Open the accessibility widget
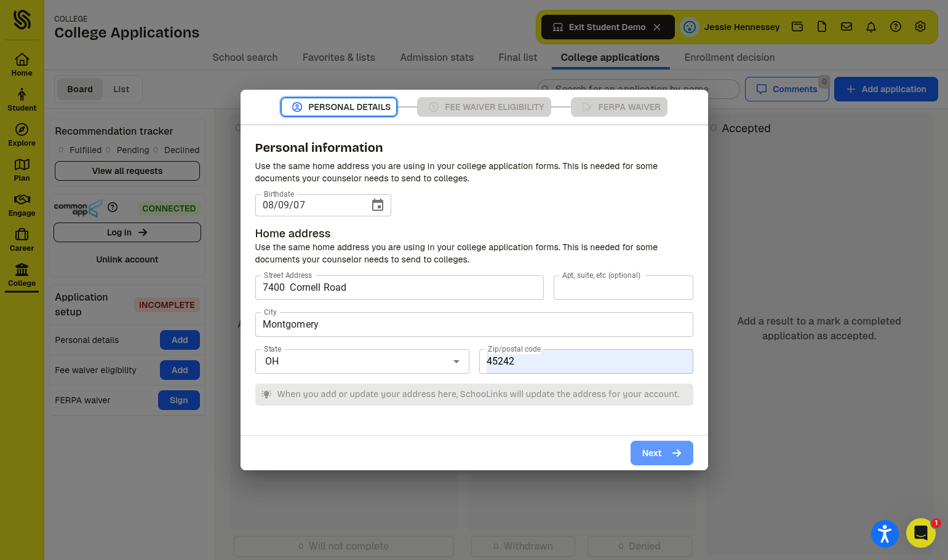Screen dimensions: 948x560 [885, 534]
